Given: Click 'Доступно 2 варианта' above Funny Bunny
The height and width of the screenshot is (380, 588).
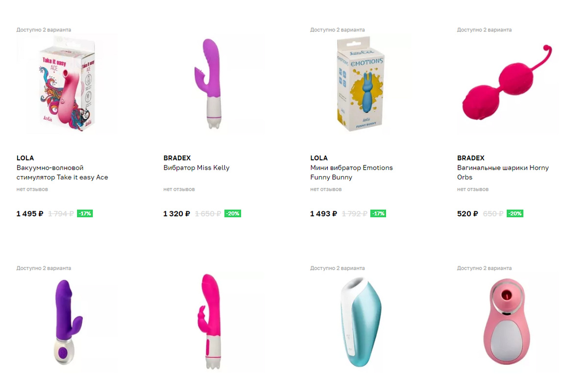Looking at the screenshot, I should point(338,30).
